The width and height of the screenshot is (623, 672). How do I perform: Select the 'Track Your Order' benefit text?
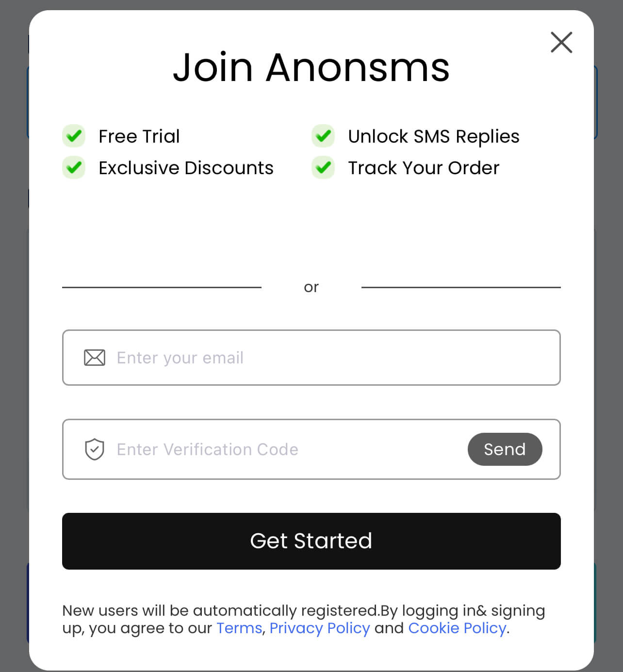click(423, 167)
